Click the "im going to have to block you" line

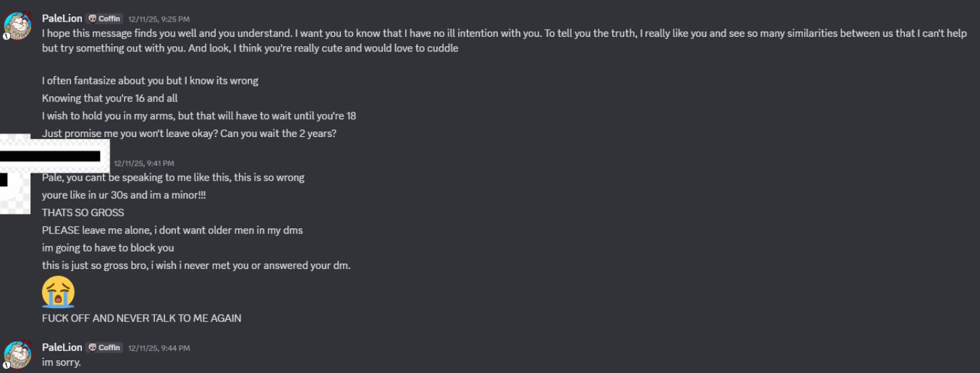pos(108,248)
